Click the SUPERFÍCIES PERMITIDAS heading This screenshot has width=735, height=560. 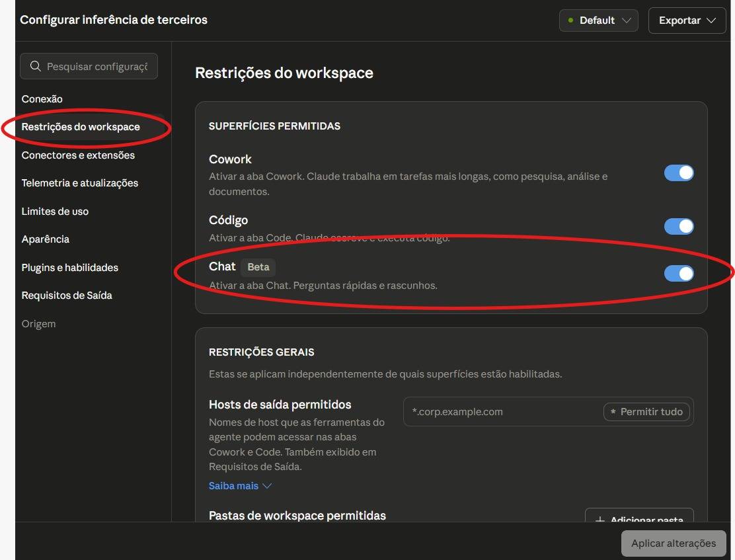point(275,126)
